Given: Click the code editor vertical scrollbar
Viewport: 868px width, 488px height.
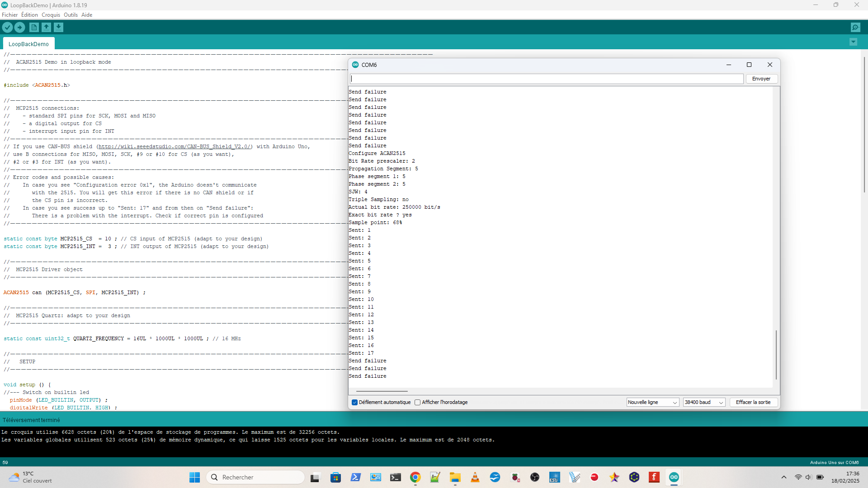Looking at the screenshot, I should point(864,124).
